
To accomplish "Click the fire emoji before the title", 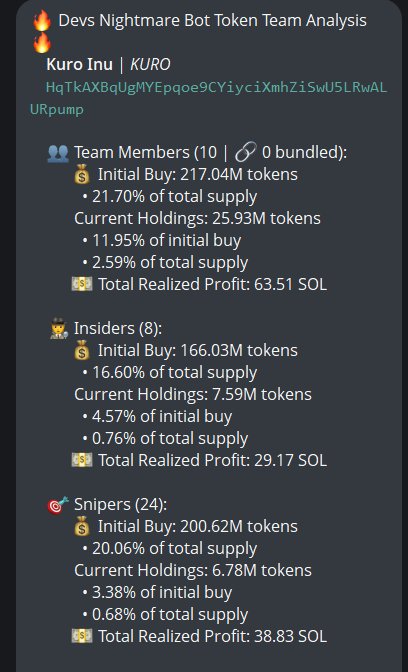I will [42, 21].
